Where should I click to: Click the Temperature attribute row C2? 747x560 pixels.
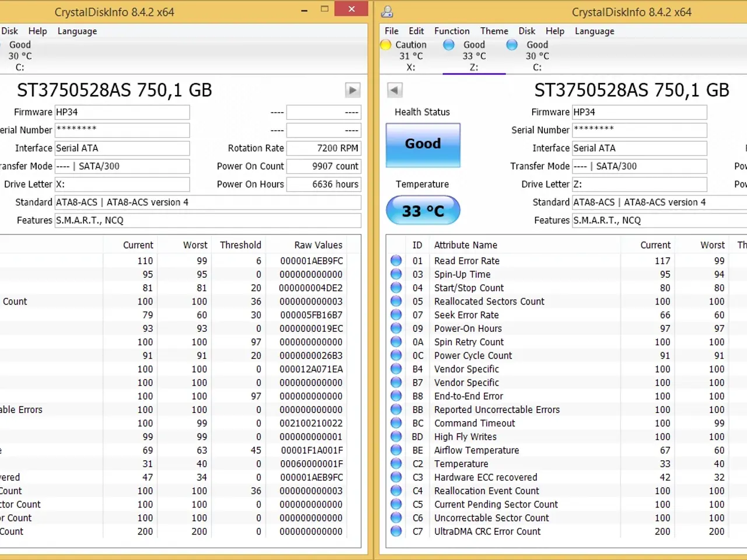[566, 464]
